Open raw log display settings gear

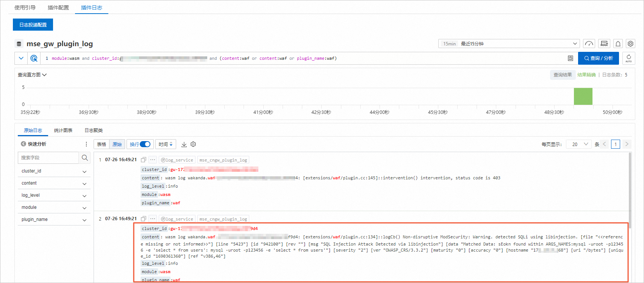193,144
